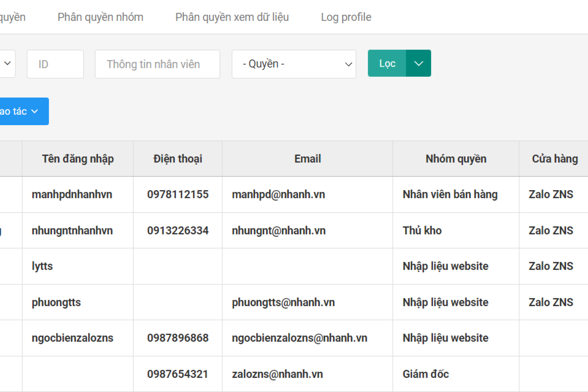Click the "Thông tin nhân viên" search field
The width and height of the screenshot is (588, 392).
coord(157,64)
